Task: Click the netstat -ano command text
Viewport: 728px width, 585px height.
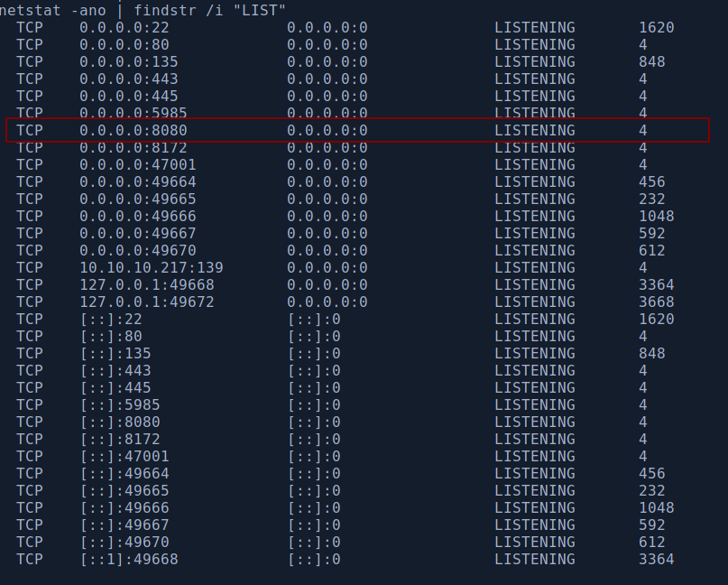Action: click(x=53, y=10)
